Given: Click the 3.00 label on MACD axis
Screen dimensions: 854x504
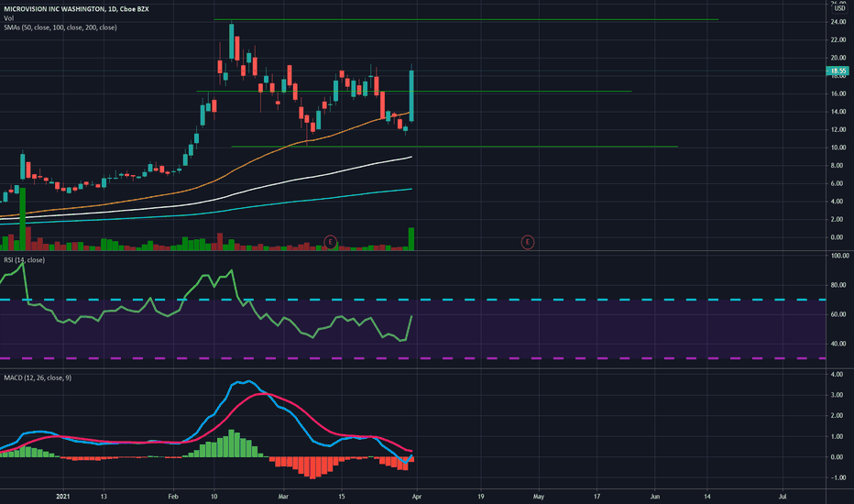Looking at the screenshot, I should coord(838,395).
